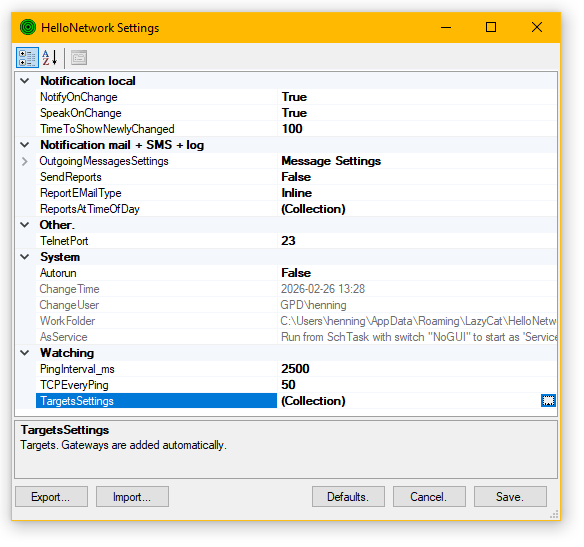584x547 pixels.
Task: Click the window resize grip corner
Action: [554, 515]
